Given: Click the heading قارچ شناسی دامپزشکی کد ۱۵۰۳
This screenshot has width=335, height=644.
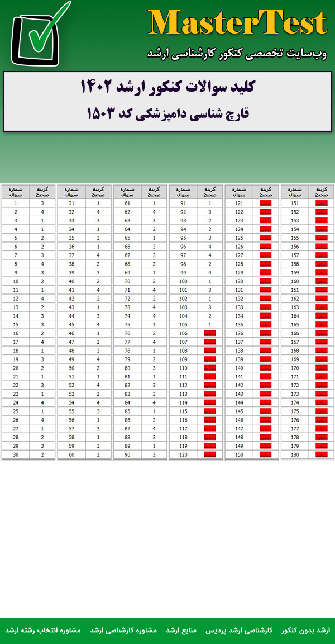Looking at the screenshot, I should tap(167, 113).
